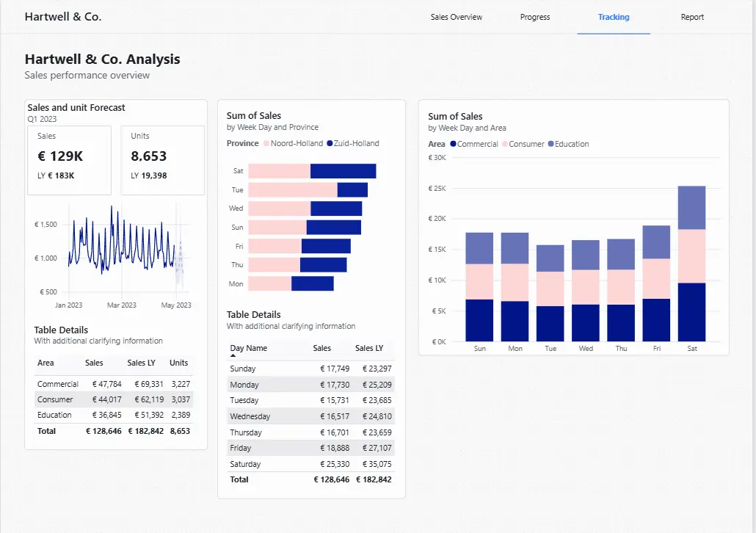Click Wednesday's Commercial segment in stacked chart
Image resolution: width=756 pixels, height=533 pixels.
coord(585,323)
